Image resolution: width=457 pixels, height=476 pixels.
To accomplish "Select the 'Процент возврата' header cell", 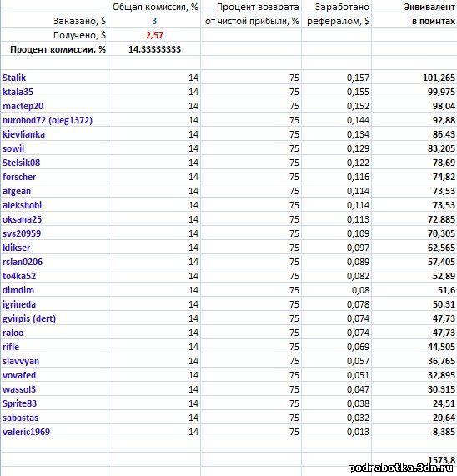I will click(x=251, y=7).
